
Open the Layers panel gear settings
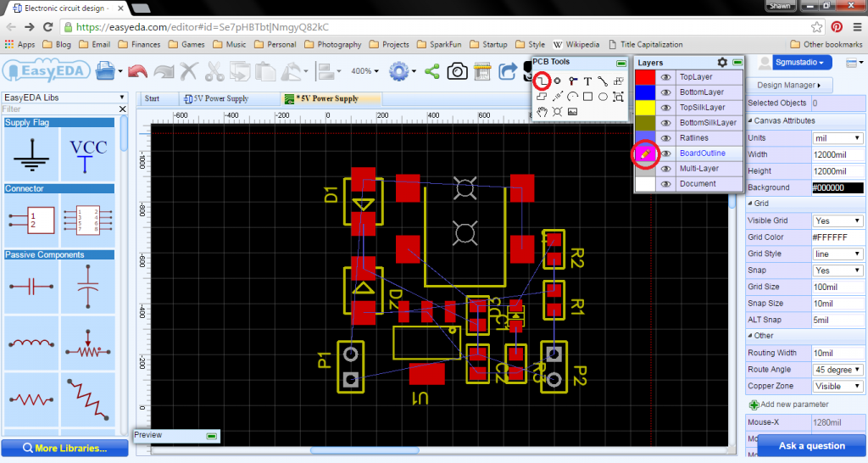[x=722, y=63]
